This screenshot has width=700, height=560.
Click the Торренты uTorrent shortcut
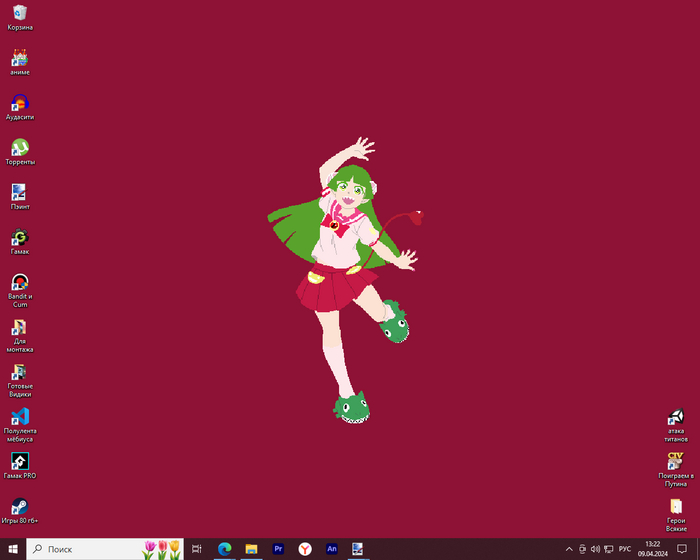(x=20, y=147)
